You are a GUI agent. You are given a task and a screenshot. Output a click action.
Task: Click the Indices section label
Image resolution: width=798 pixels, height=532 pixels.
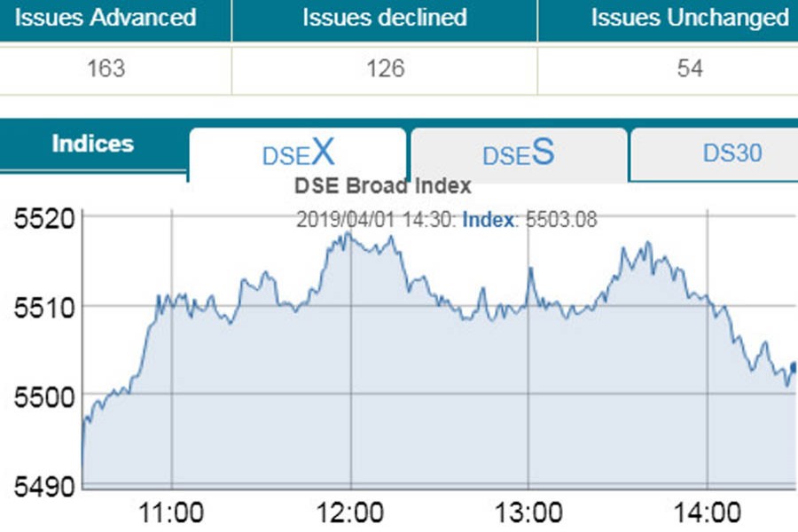93,144
